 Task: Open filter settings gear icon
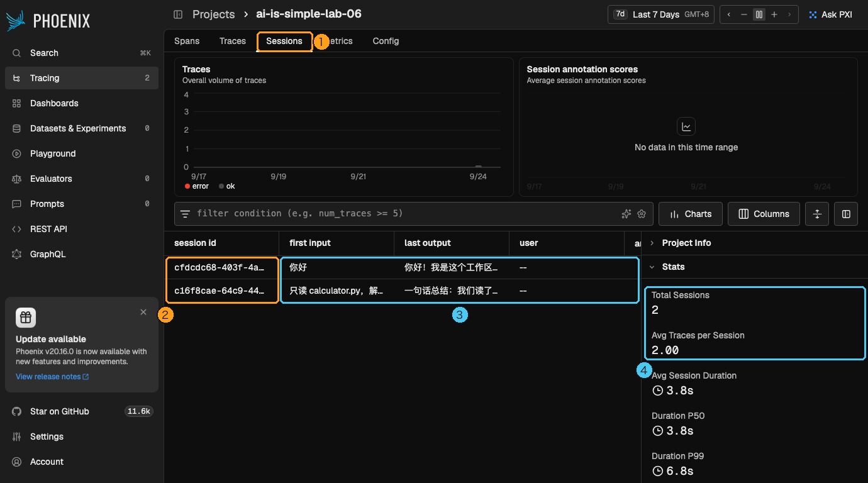pyautogui.click(x=642, y=214)
